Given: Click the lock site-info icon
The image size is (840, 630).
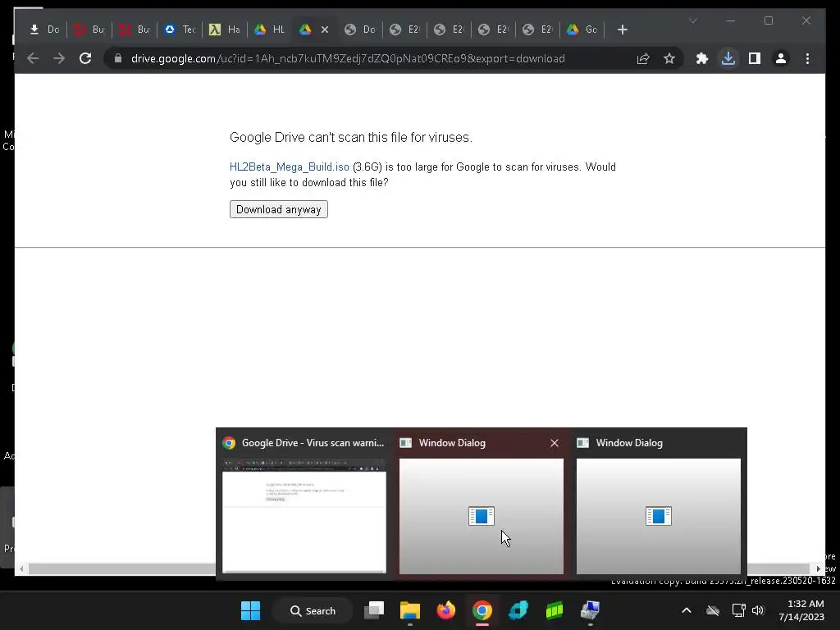Looking at the screenshot, I should coord(118,58).
